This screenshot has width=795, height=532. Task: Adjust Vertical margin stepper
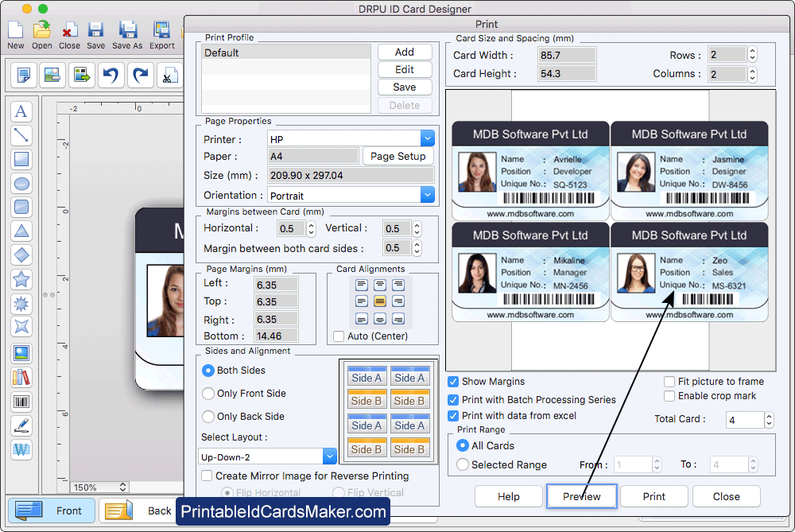(417, 229)
